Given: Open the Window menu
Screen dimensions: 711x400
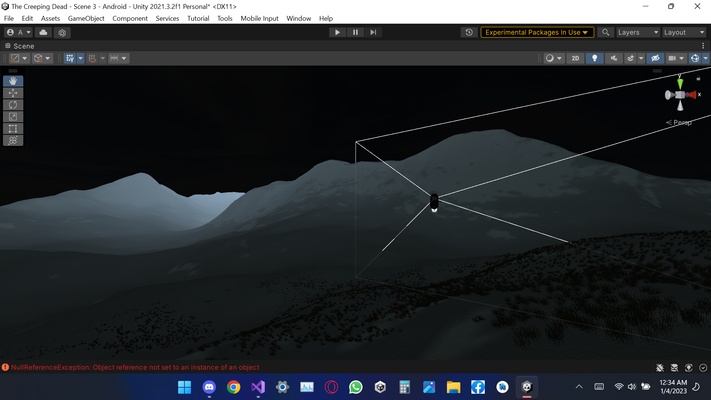Looking at the screenshot, I should pyautogui.click(x=298, y=18).
